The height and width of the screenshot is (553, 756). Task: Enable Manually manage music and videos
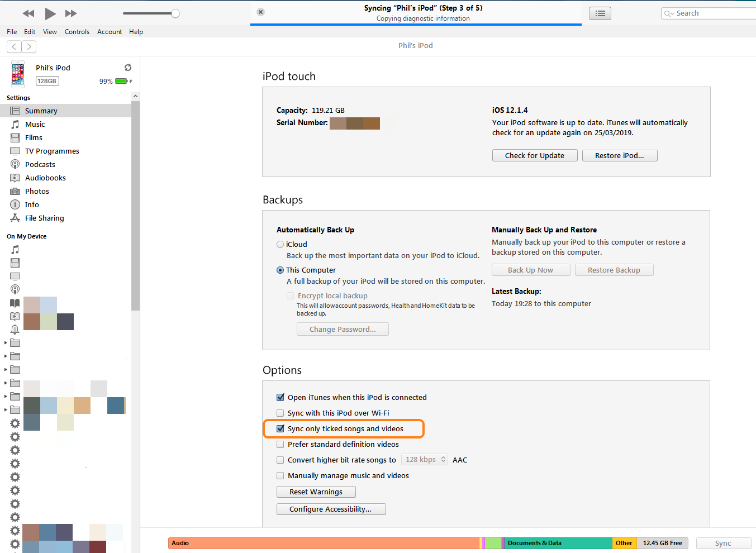280,475
